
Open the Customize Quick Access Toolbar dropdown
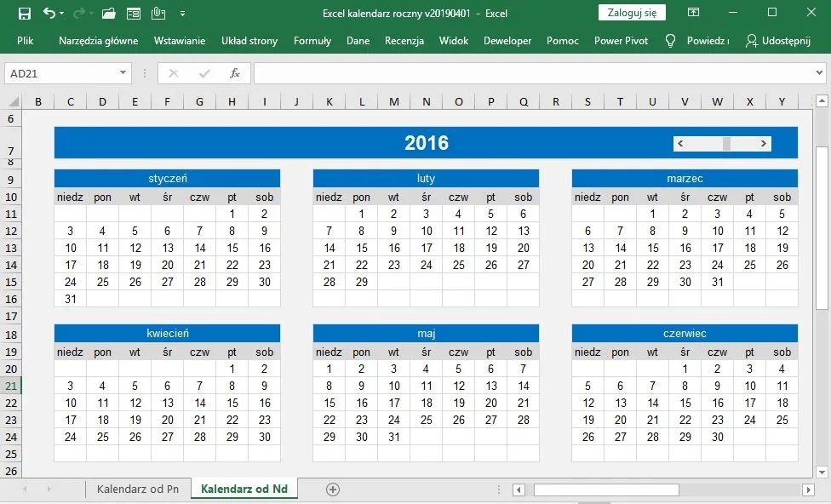click(183, 14)
